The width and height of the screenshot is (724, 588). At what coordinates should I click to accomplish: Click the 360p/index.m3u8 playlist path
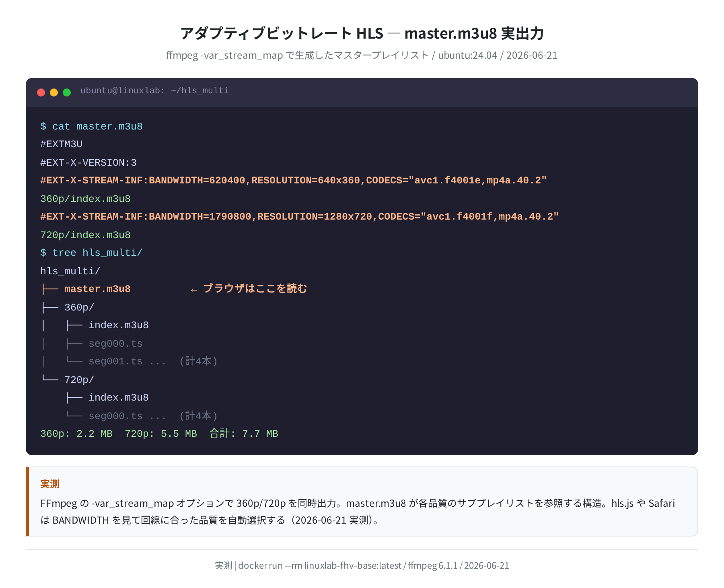85,199
